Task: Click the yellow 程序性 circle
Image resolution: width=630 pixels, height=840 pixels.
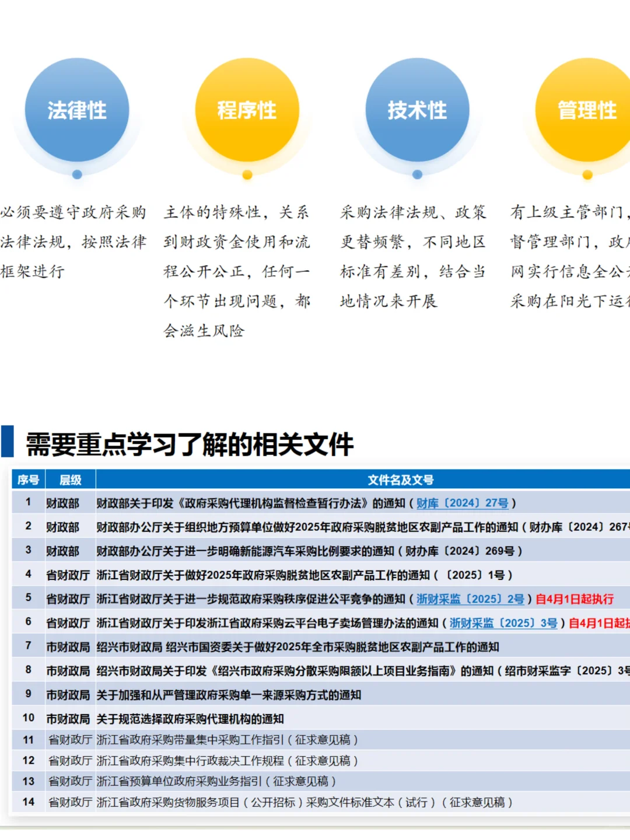Action: point(247,110)
